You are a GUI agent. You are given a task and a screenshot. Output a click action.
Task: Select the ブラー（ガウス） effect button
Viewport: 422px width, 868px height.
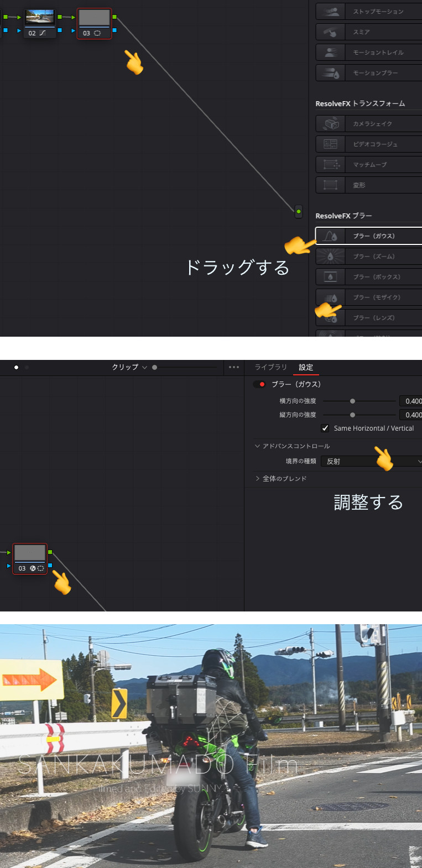tap(369, 236)
